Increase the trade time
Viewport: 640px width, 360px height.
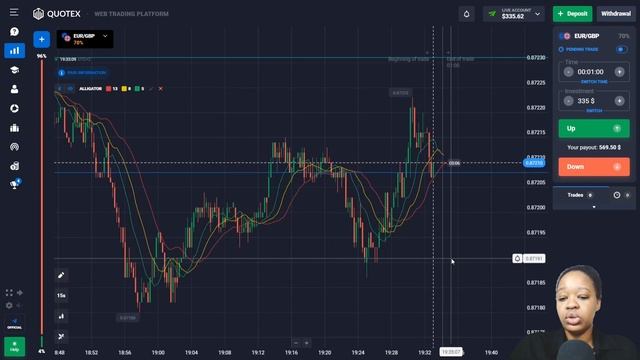pos(620,72)
